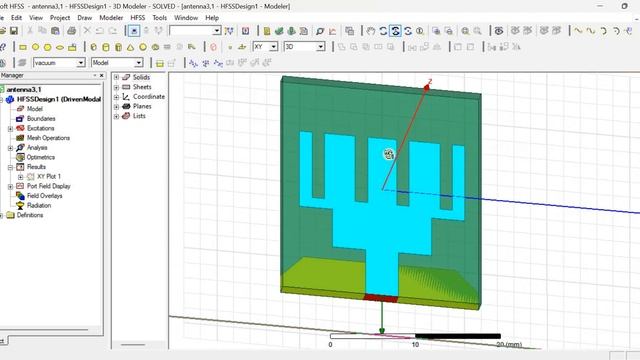Expand the Sheets node in model tree

coord(116,87)
